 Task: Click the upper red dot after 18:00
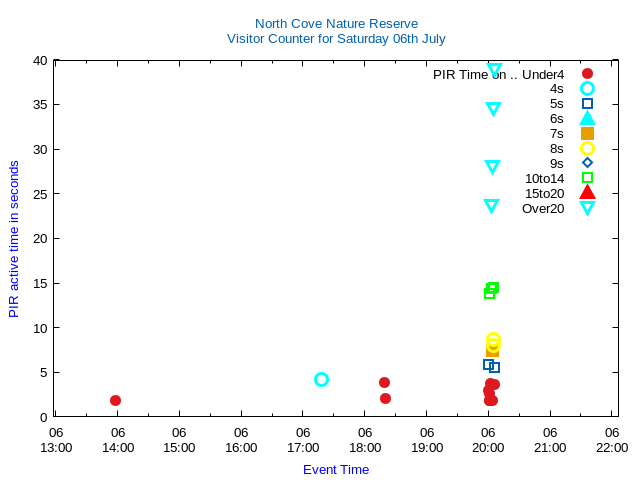[384, 382]
